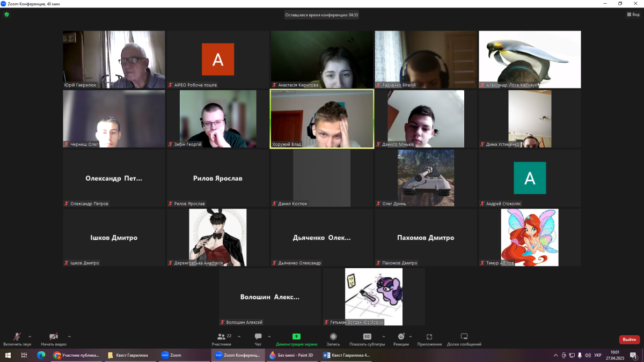Switch to Word document Квест Гаврилюка in taskbar
This screenshot has width=644, height=362.
tap(347, 355)
